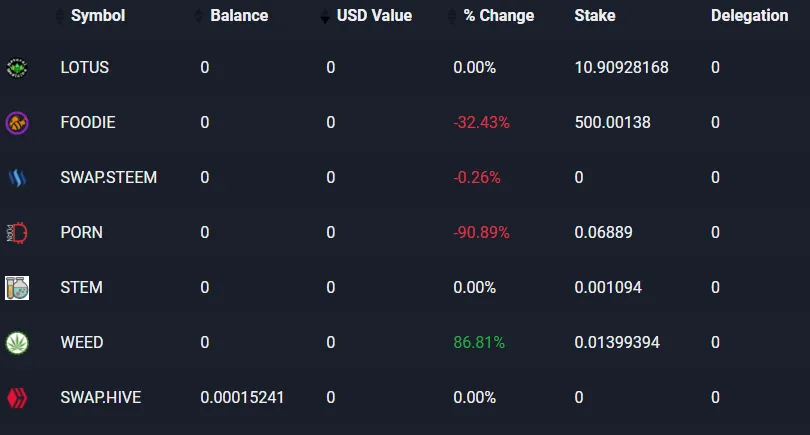Click the PORN token icon
Image resolution: width=810 pixels, height=435 pixels.
[17, 233]
